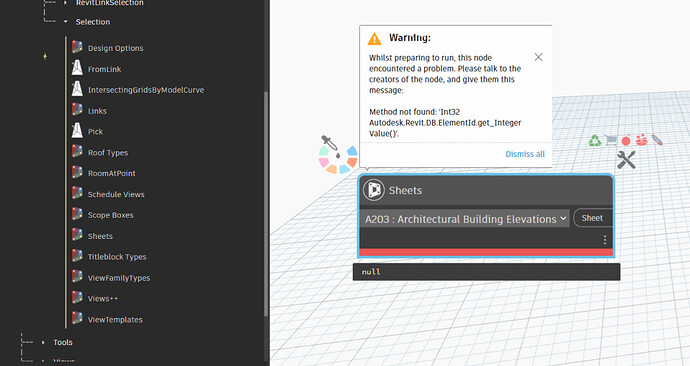Click the Scope Boxes node icon

pyautogui.click(x=77, y=214)
